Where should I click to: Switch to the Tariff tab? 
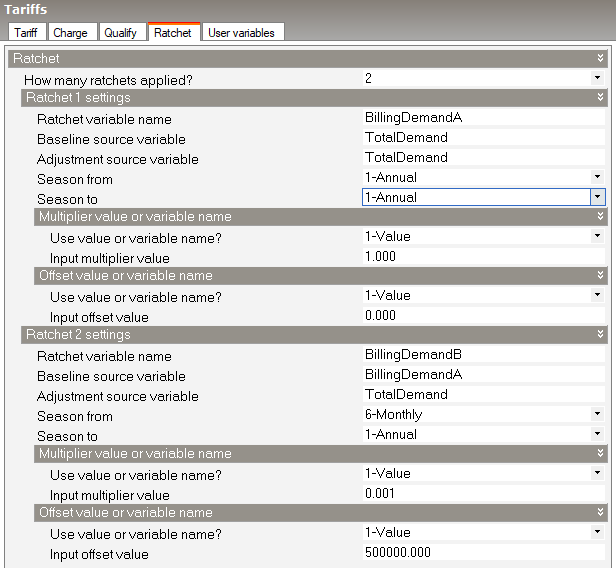coord(25,33)
